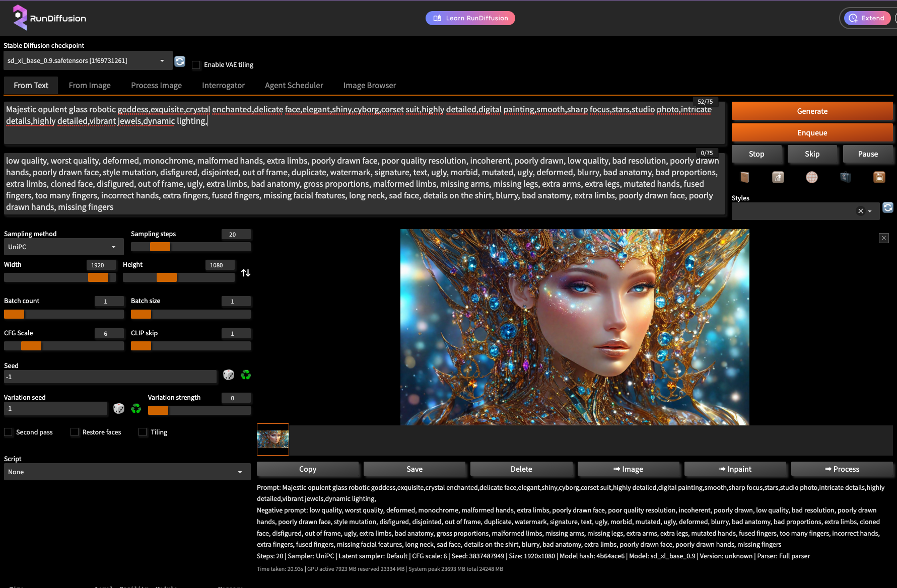Skip the current image
Image resolution: width=897 pixels, height=588 pixels.
[812, 154]
